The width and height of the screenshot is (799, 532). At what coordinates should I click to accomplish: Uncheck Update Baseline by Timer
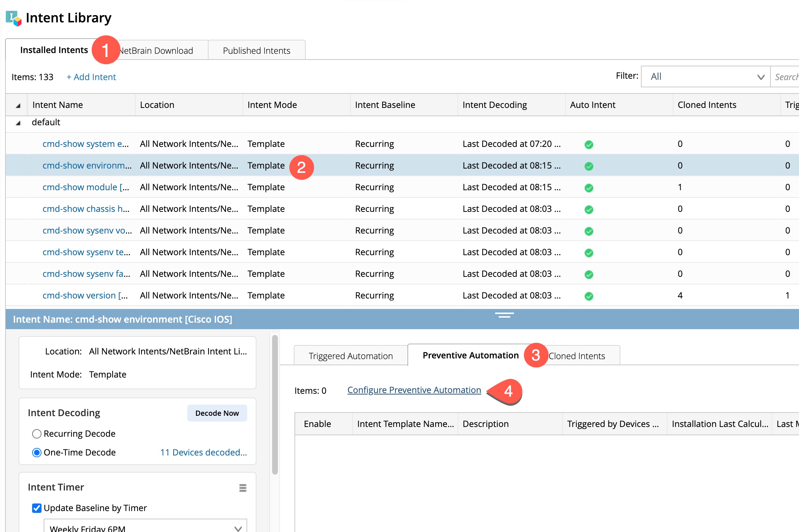click(37, 508)
